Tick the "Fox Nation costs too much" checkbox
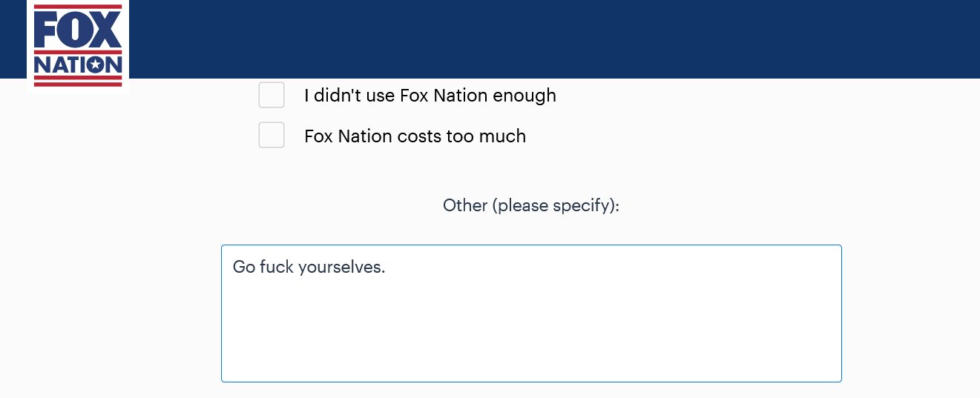The image size is (980, 398). [272, 135]
